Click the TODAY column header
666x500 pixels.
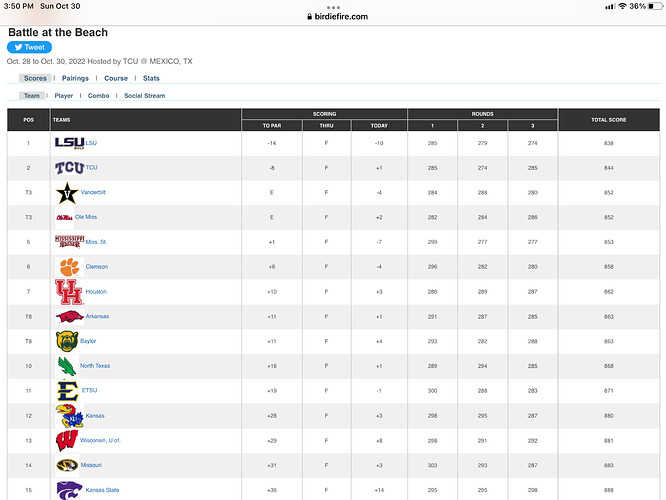click(379, 125)
